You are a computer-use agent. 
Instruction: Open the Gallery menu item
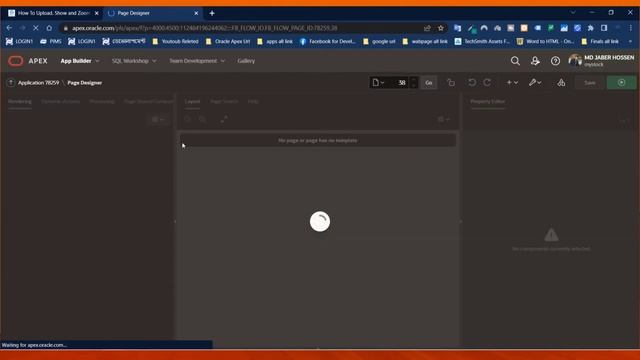[246, 61]
